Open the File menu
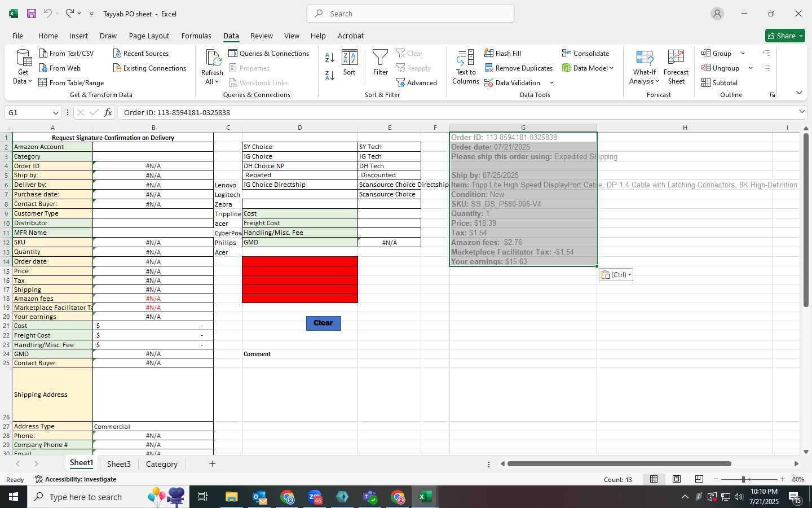 (x=17, y=36)
